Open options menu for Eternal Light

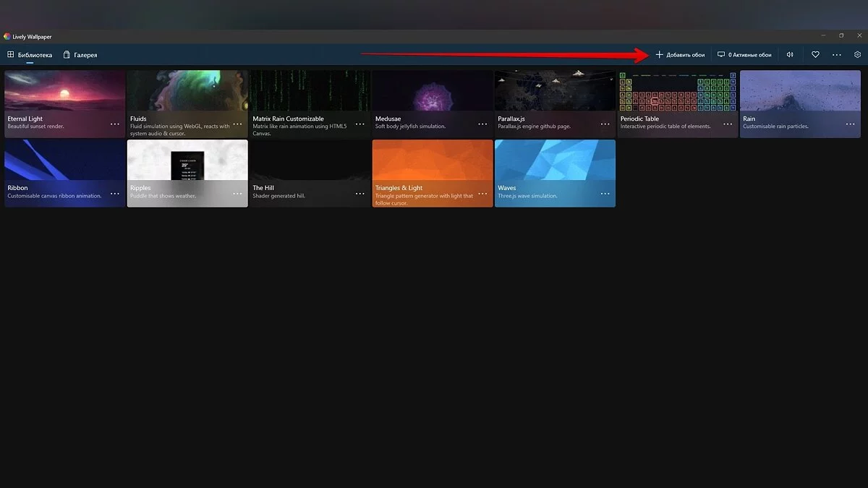pyautogui.click(x=115, y=124)
